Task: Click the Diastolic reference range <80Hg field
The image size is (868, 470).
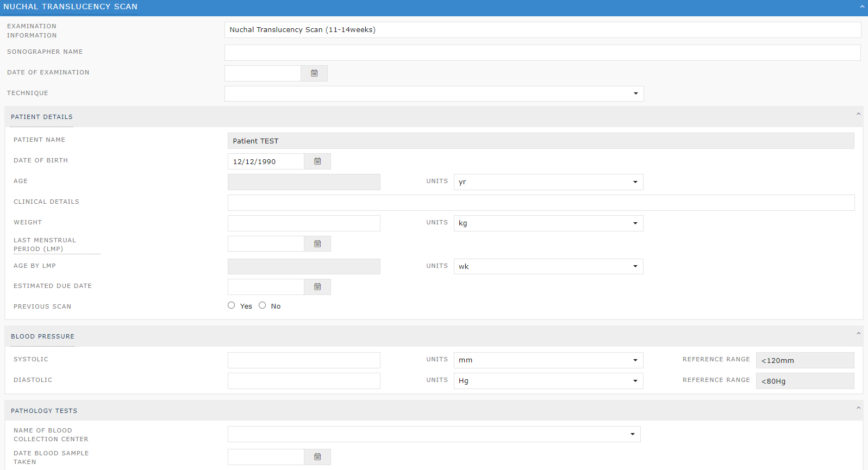Action: (x=805, y=381)
